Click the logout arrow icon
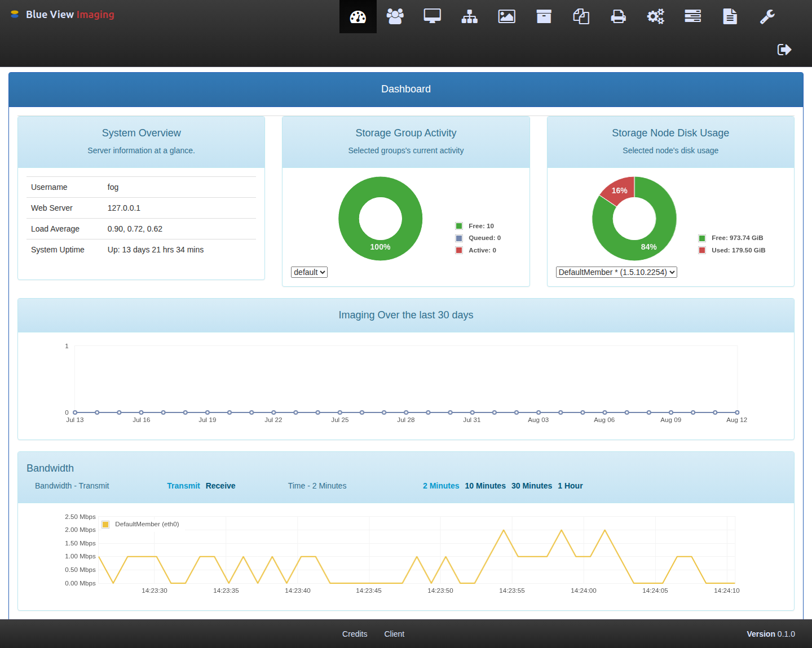 (x=784, y=50)
